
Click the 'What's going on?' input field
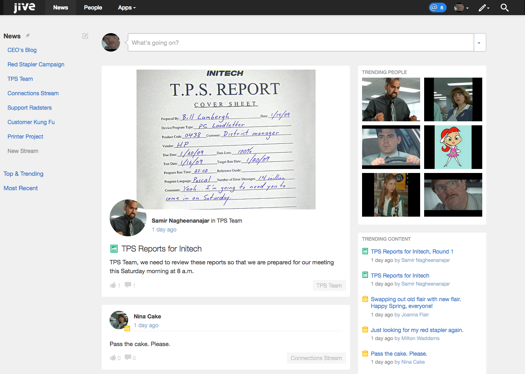click(x=300, y=43)
